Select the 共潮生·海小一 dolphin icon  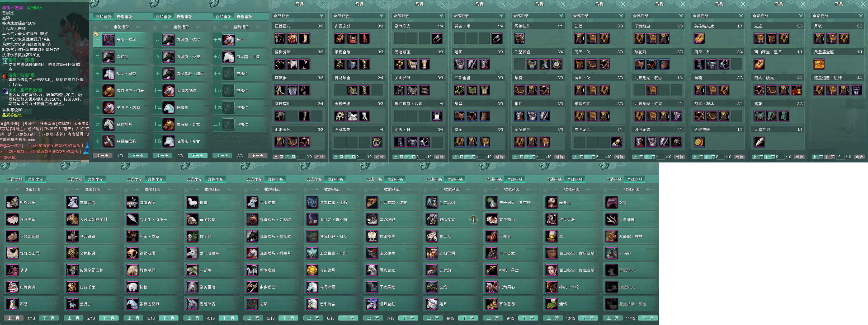[132, 219]
